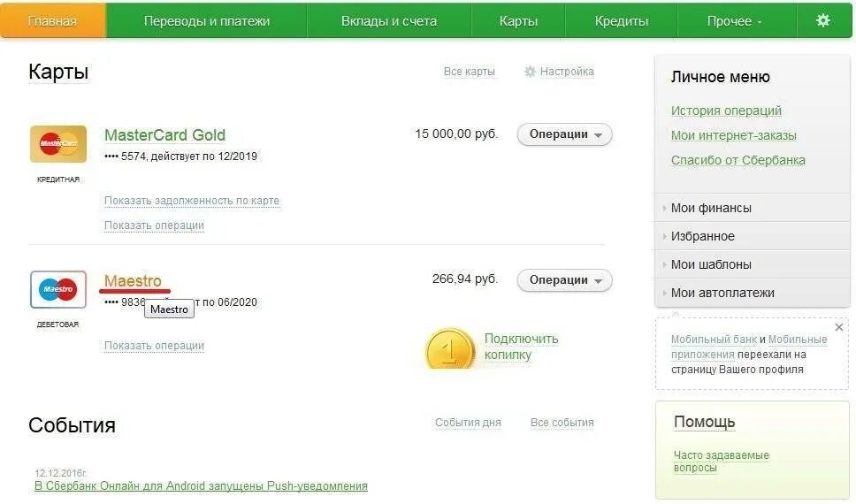The image size is (856, 504).
Task: Click the Мобильные приложения link
Action: click(749, 347)
